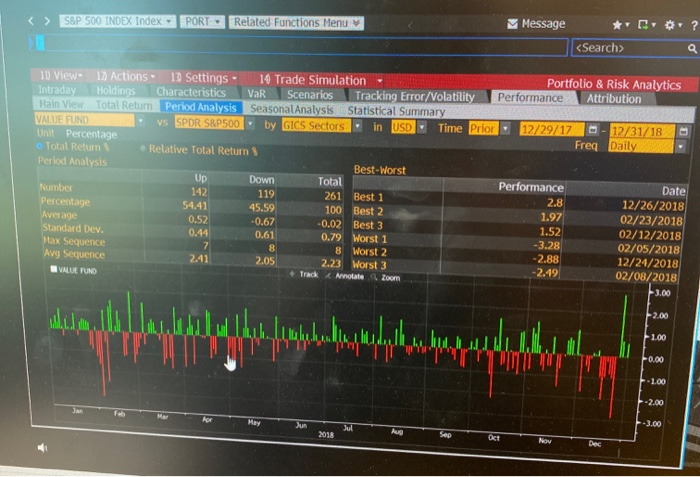700x477 pixels.
Task: Activate the chart Zoom tool
Action: (x=385, y=277)
